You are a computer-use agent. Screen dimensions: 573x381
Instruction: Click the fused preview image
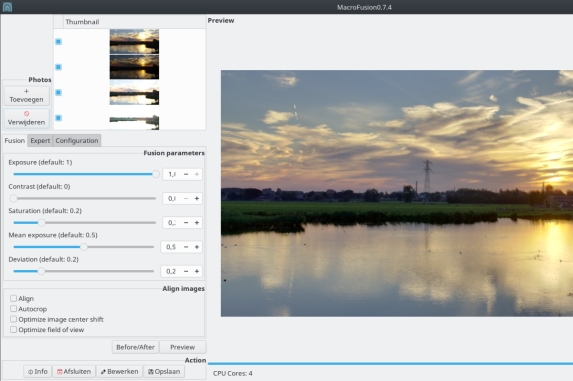(x=397, y=193)
